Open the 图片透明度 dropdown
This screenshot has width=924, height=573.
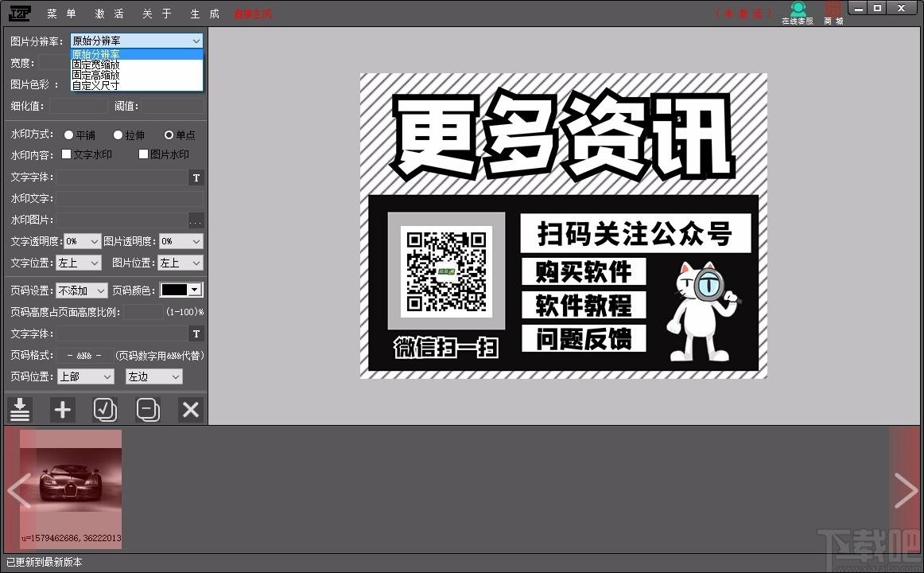(x=181, y=241)
